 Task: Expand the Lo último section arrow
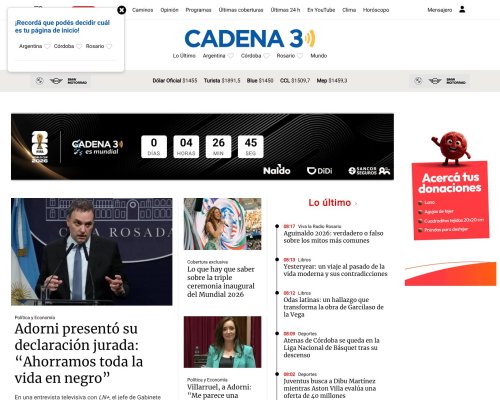tap(356, 203)
